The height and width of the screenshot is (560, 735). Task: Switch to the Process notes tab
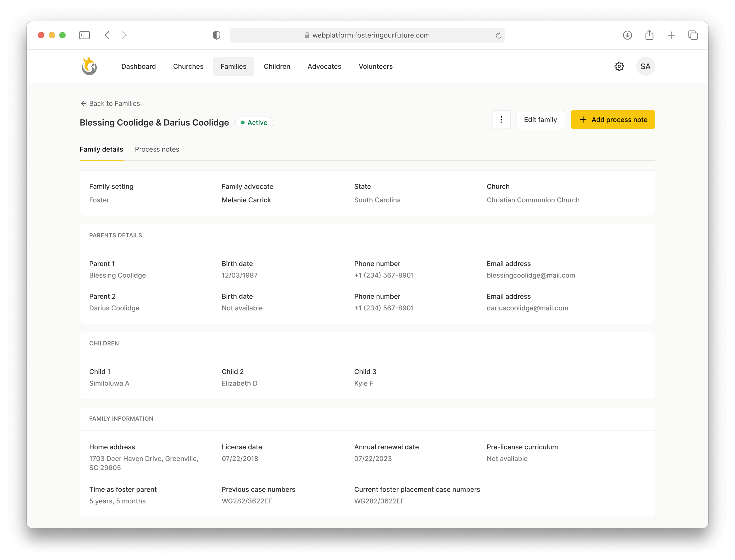pos(157,149)
